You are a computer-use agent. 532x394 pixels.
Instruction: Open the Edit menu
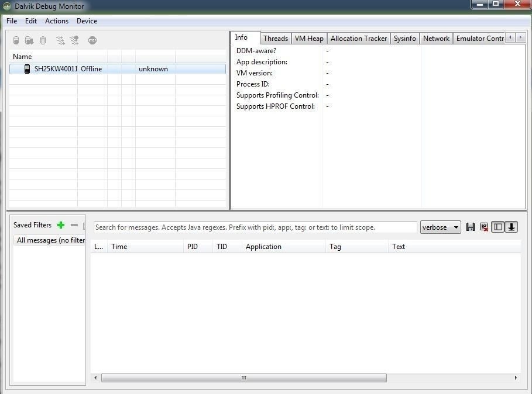(x=31, y=21)
